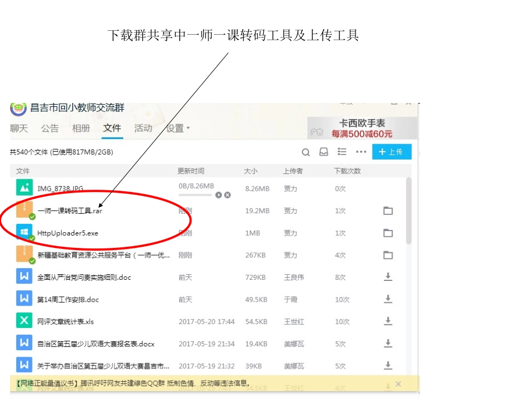Click the 网络正能量倡议书 notice text
The image size is (532, 399).
pos(134,383)
